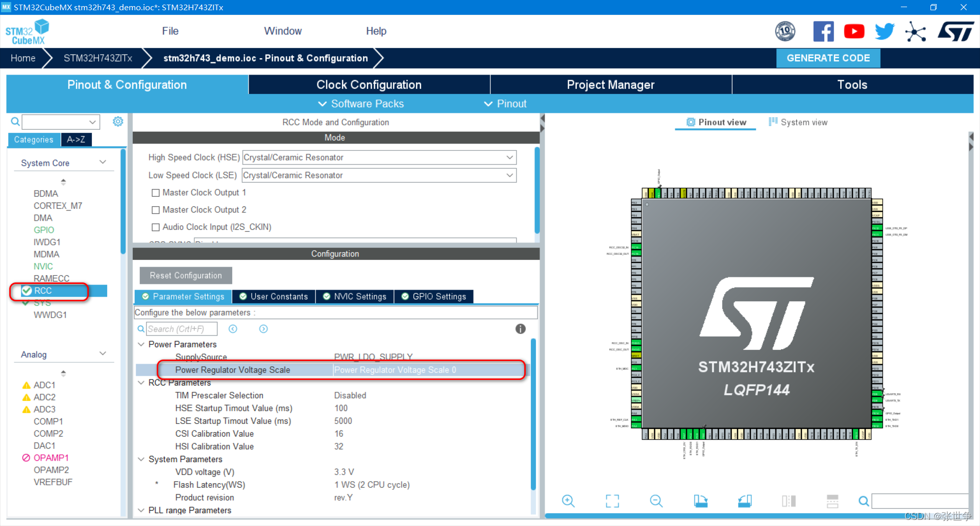Enable Master Clock Output 1 checkbox
The height and width of the screenshot is (526, 980).
coord(156,193)
